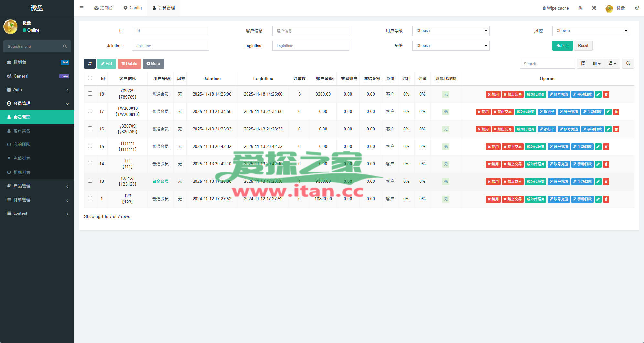Click 禁用 button for member 15

click(x=493, y=147)
